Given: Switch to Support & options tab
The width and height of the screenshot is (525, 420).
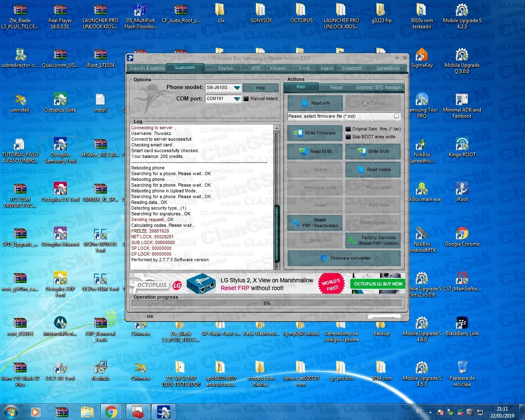Looking at the screenshot, I should click(x=146, y=68).
